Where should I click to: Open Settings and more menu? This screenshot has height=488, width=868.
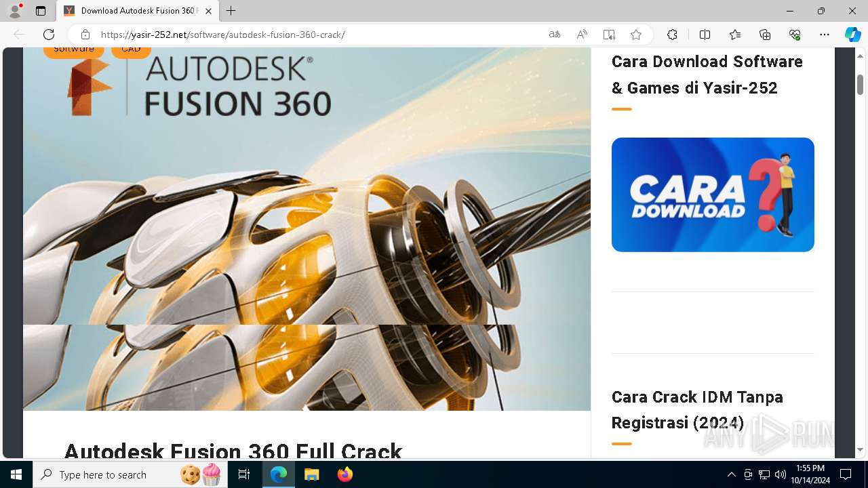[x=825, y=35]
